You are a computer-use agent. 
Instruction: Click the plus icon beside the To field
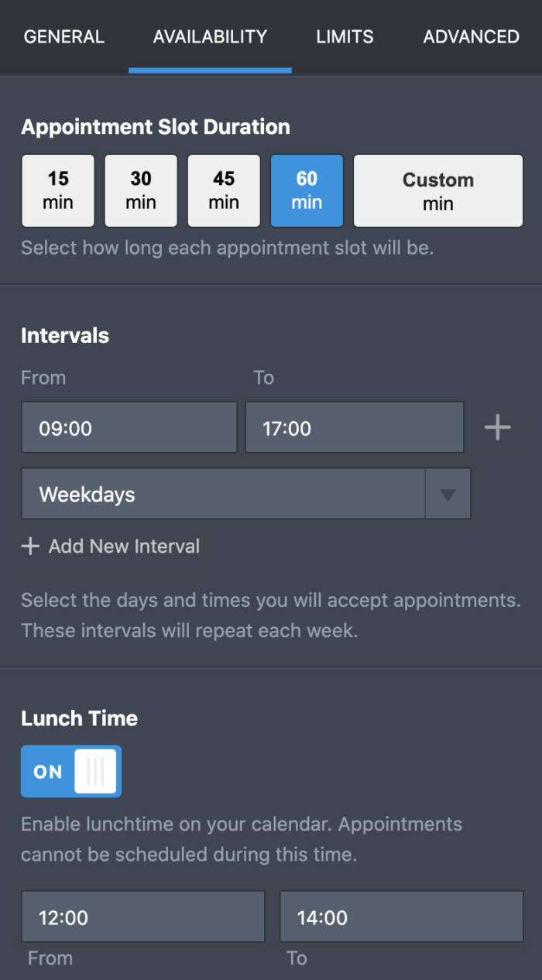(x=497, y=427)
